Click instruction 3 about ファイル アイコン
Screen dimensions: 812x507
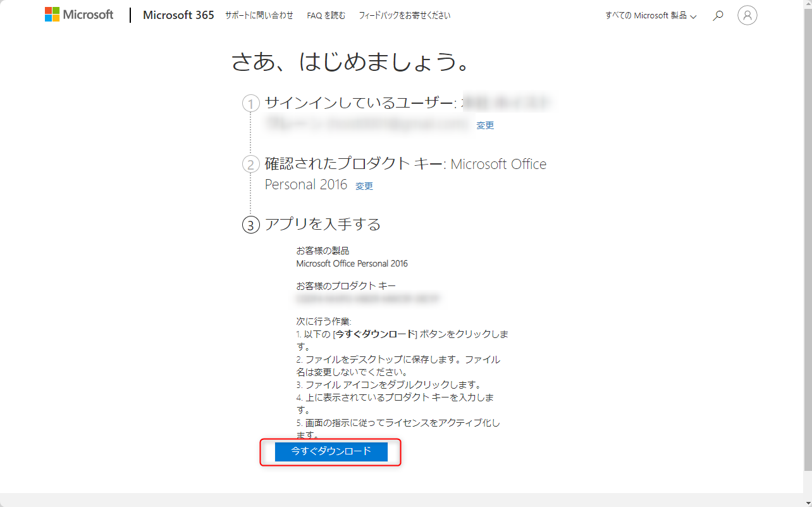coord(389,385)
